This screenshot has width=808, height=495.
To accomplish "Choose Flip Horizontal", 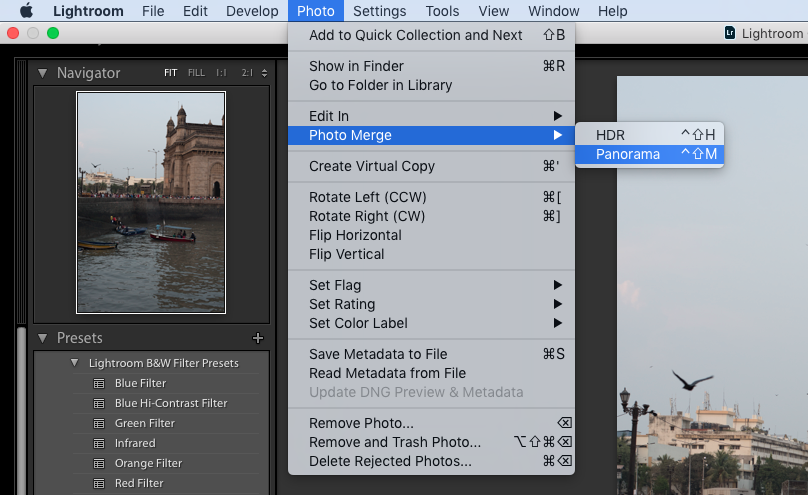I will 431,235.
